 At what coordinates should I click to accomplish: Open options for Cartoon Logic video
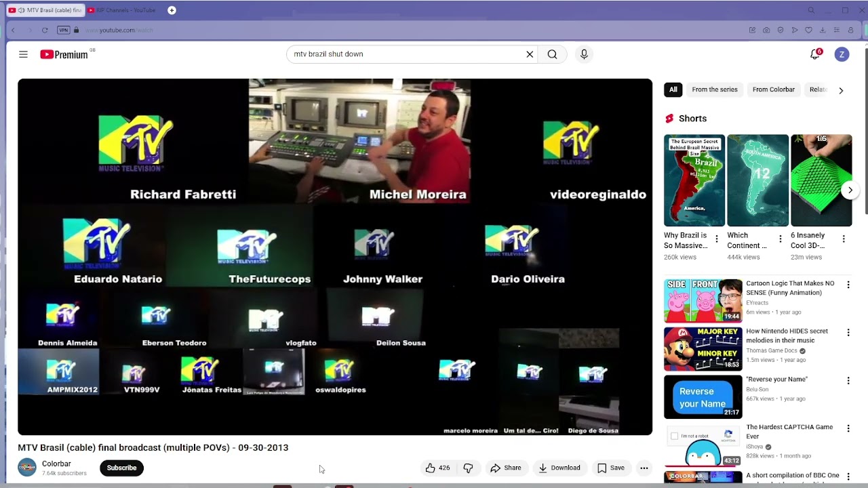coord(848,285)
